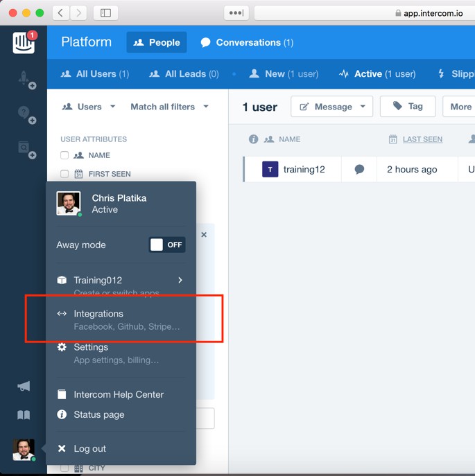
Task: Open the question mark sidebar icon
Action: click(x=24, y=114)
